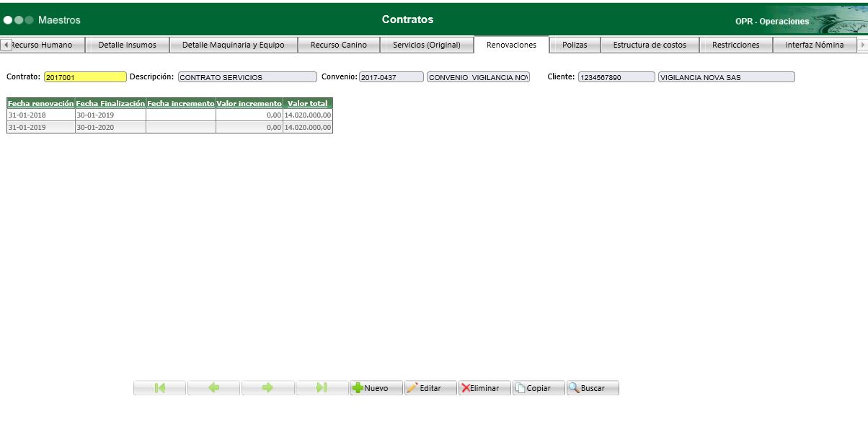The height and width of the screenshot is (422, 868).
Task: Go to previous record arrow
Action: click(x=214, y=388)
